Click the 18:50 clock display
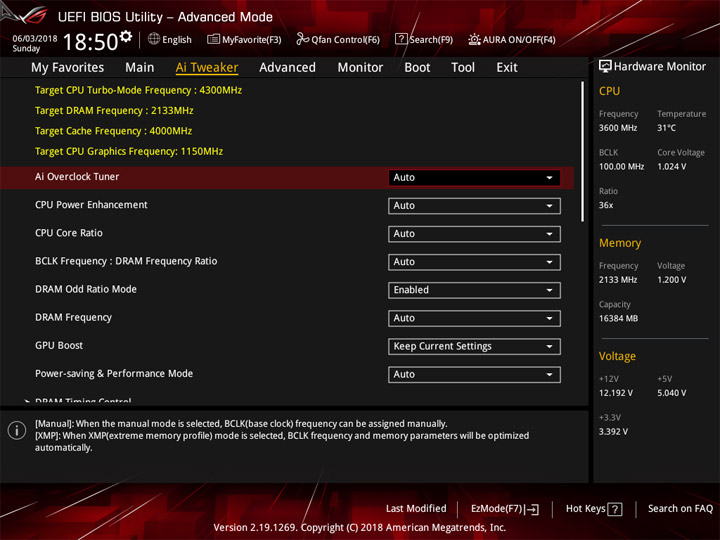The width and height of the screenshot is (720, 540). (90, 42)
